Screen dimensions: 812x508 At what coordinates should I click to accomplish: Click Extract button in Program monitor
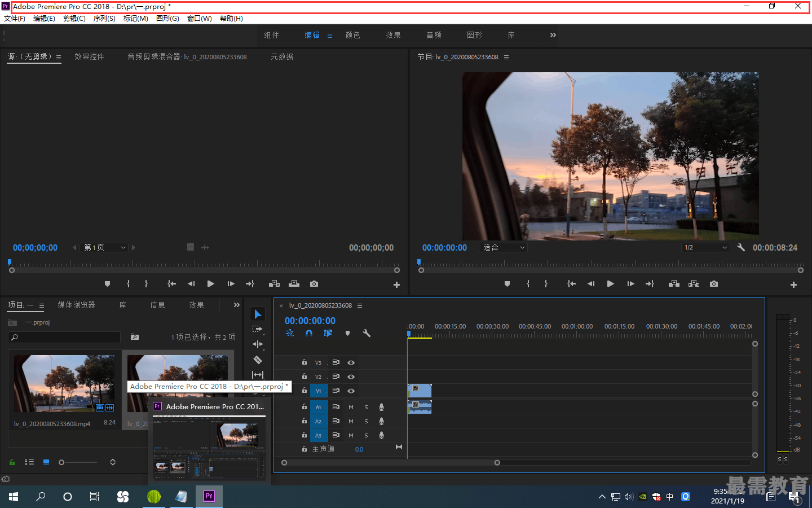[694, 284]
